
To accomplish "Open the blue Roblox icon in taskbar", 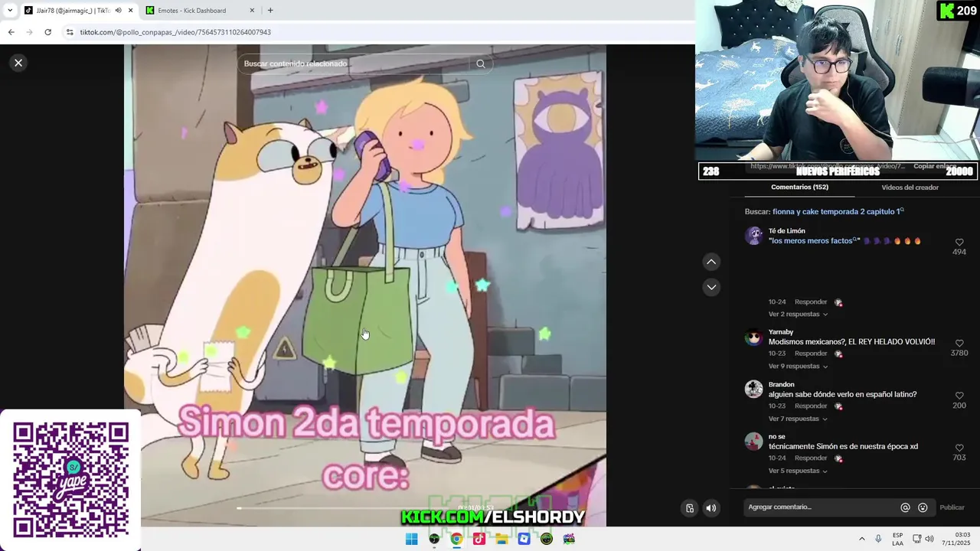I will (524, 539).
